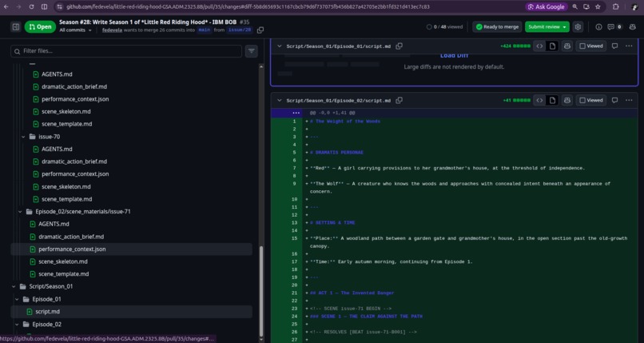The width and height of the screenshot is (644, 343).
Task: Focus the Filter files search box
Action: 126,51
